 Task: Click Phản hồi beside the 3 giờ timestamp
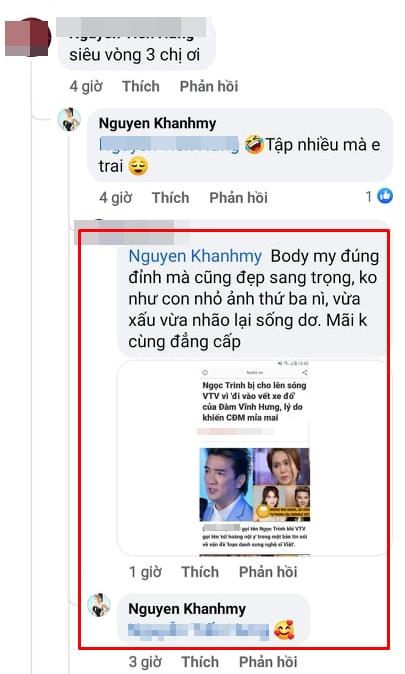tap(268, 662)
